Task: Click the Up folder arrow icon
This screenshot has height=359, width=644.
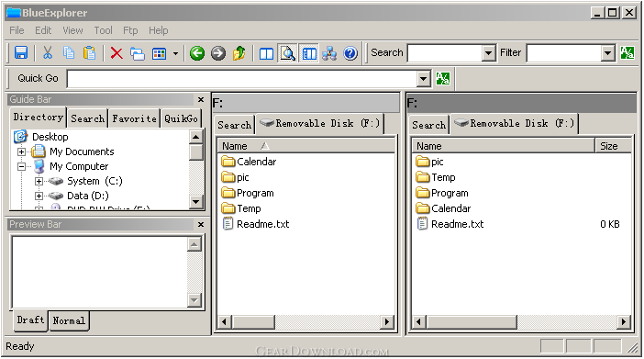Action: click(x=239, y=53)
